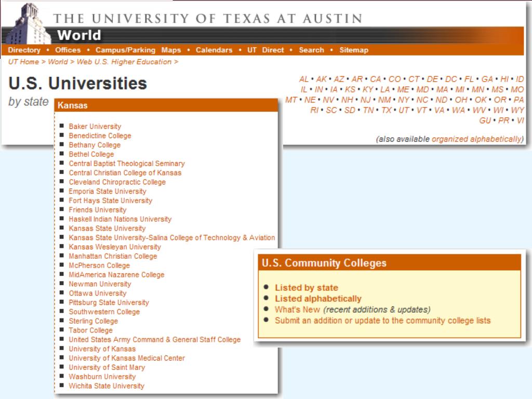Visit Wichita State University

tap(107, 386)
